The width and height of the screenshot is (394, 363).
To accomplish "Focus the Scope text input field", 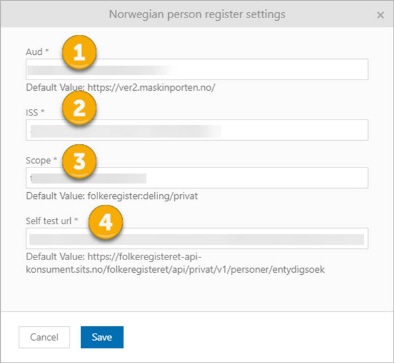I will 197,178.
